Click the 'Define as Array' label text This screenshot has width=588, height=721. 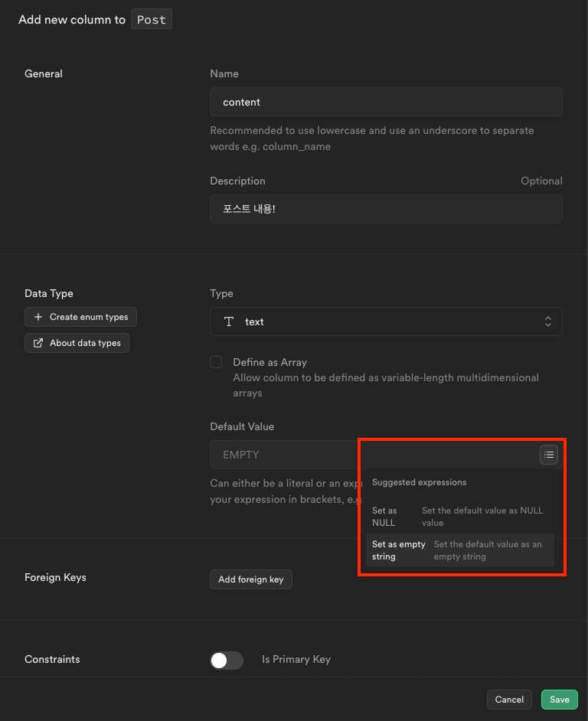point(269,362)
